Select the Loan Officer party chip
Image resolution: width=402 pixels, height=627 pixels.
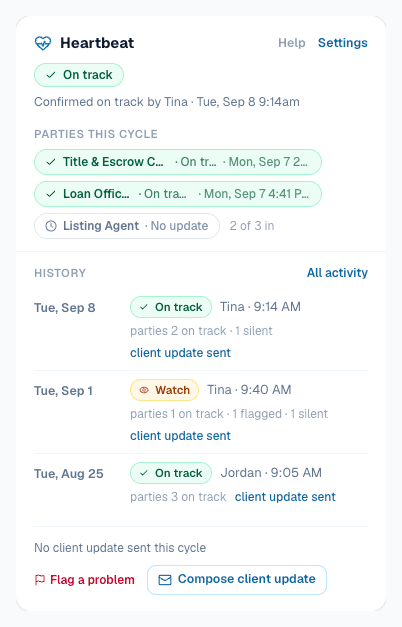click(x=178, y=194)
